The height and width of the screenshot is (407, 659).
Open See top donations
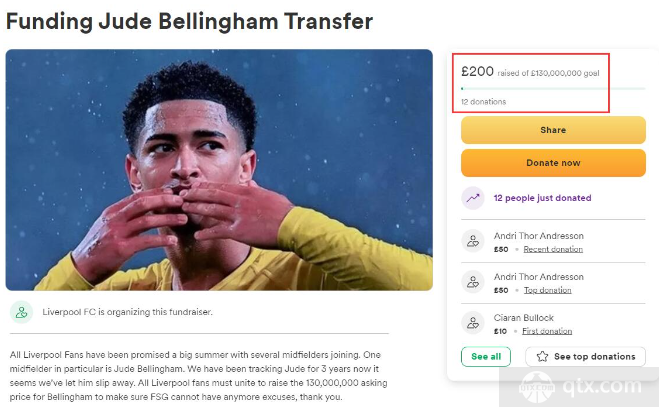(x=585, y=357)
